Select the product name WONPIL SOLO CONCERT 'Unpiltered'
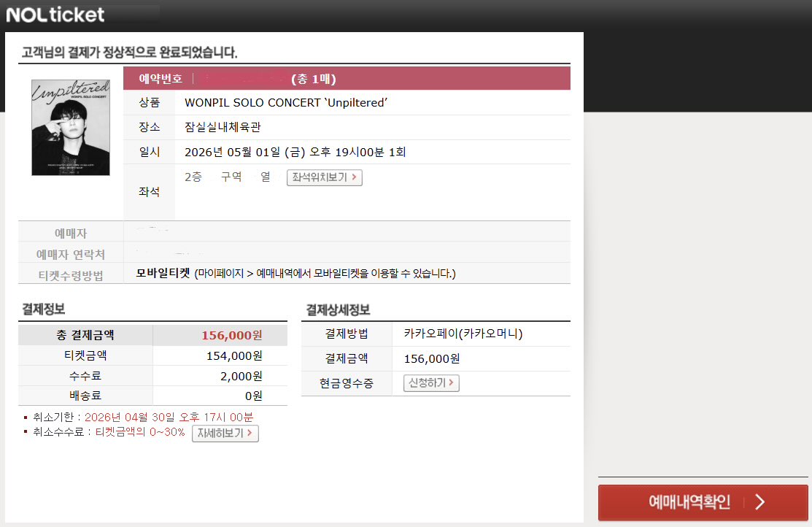The image size is (812, 527). 286,103
